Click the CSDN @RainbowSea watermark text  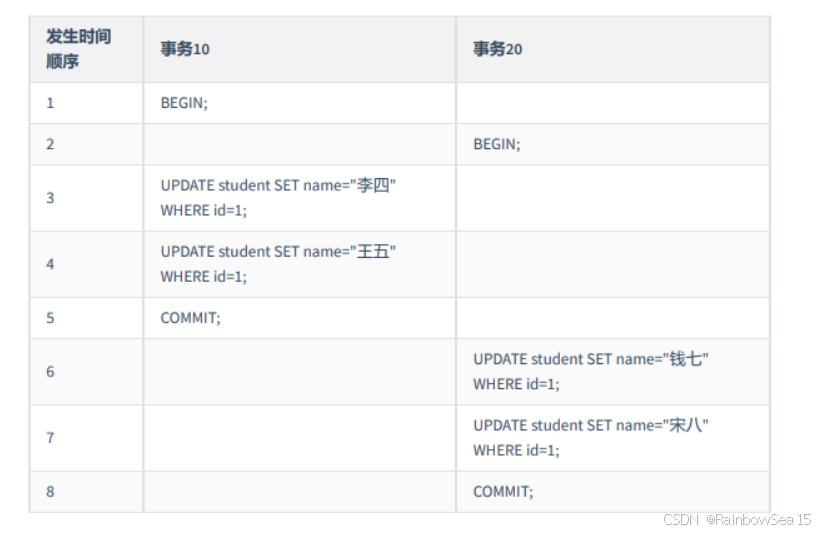(737, 520)
